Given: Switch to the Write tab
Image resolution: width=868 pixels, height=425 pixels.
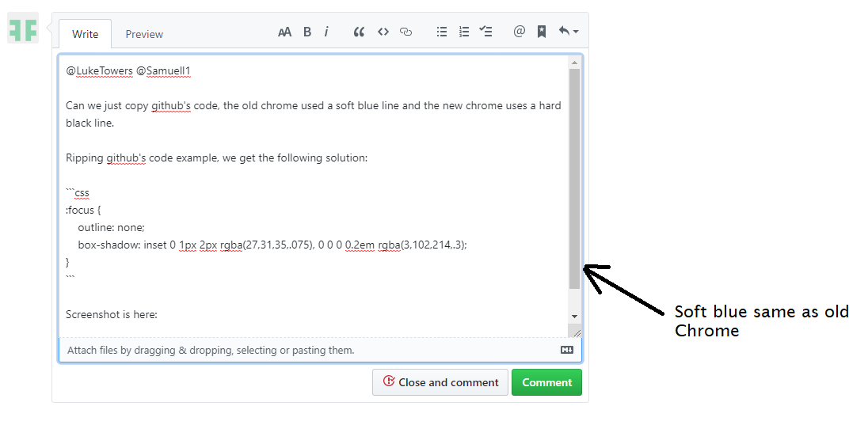Looking at the screenshot, I should (x=86, y=34).
